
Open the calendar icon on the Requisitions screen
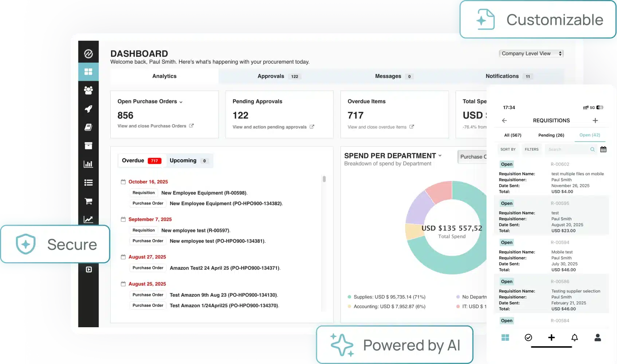click(603, 149)
